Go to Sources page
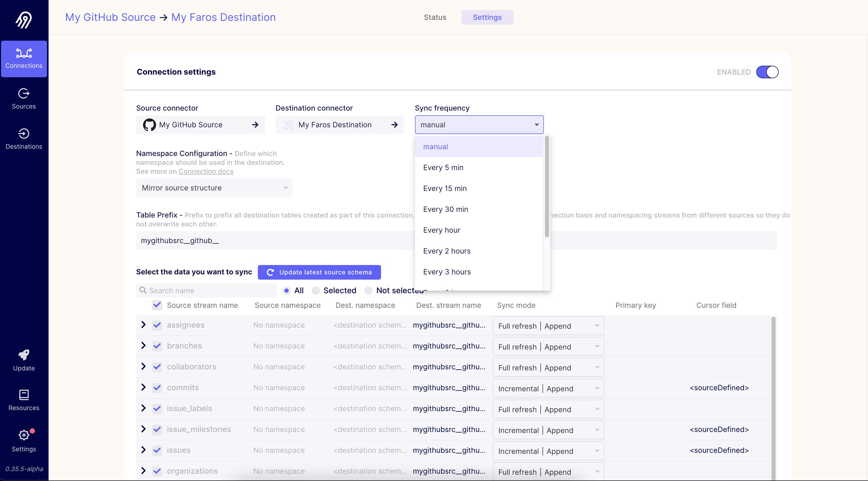Screen dimensions: 868x481 click(23, 99)
